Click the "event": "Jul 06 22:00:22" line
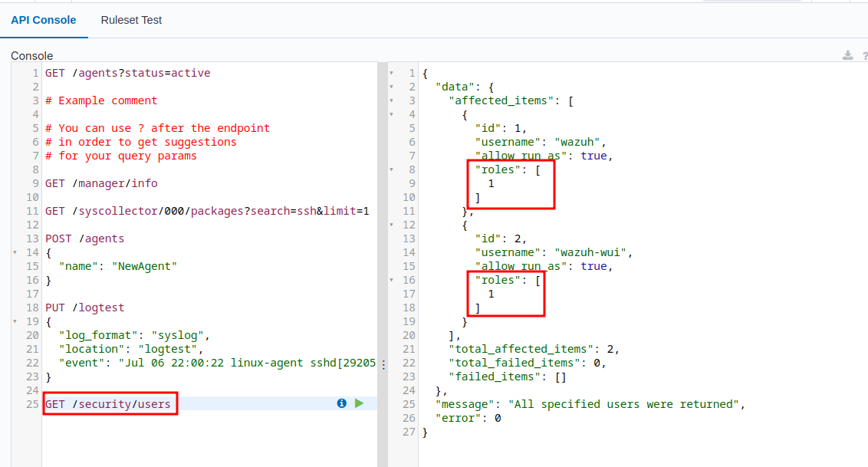Image resolution: width=868 pixels, height=467 pixels. (x=218, y=363)
